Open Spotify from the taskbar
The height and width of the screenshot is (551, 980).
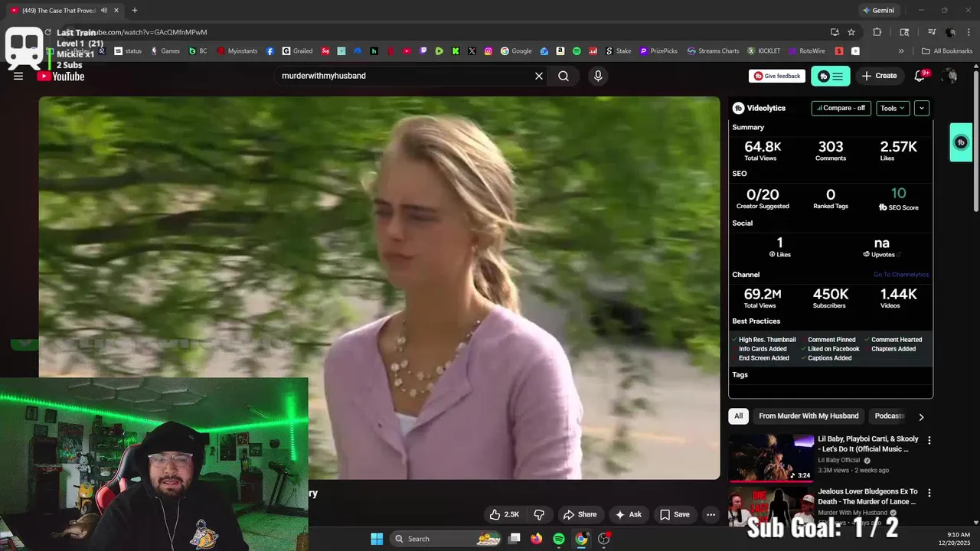point(559,539)
